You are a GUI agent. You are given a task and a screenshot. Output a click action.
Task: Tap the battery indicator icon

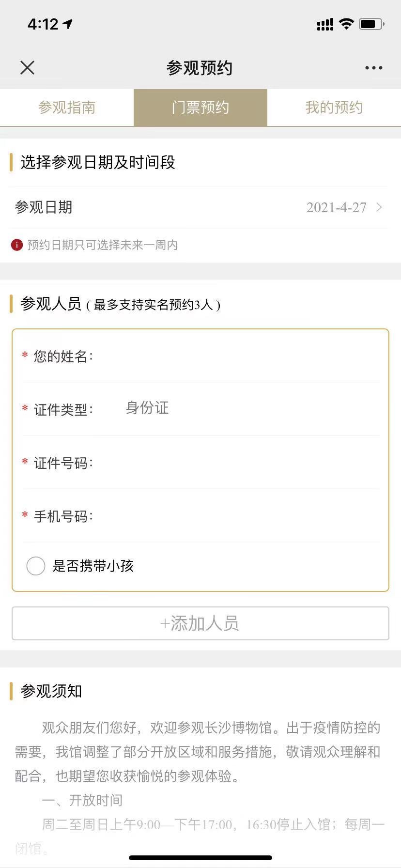click(371, 24)
